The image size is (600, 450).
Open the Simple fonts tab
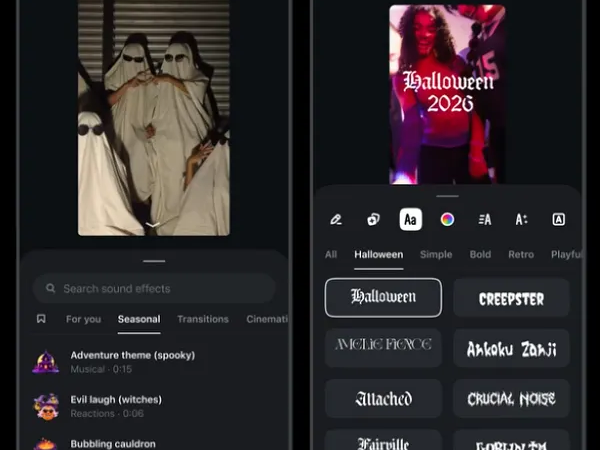436,254
